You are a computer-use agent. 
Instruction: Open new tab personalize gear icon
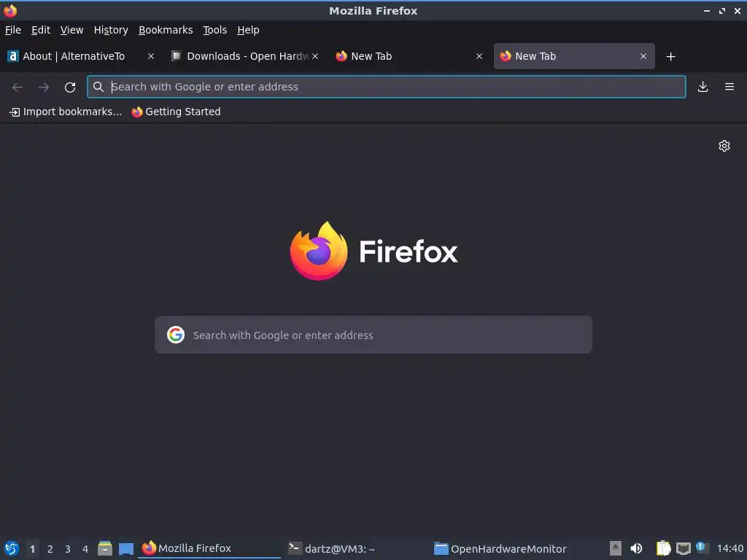pyautogui.click(x=724, y=146)
